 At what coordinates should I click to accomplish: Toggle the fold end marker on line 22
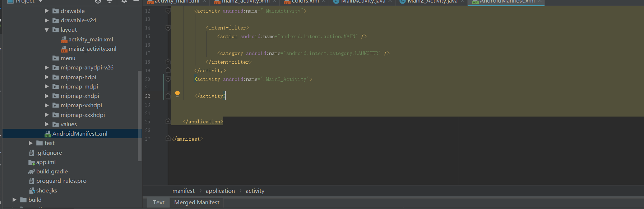coord(168,96)
